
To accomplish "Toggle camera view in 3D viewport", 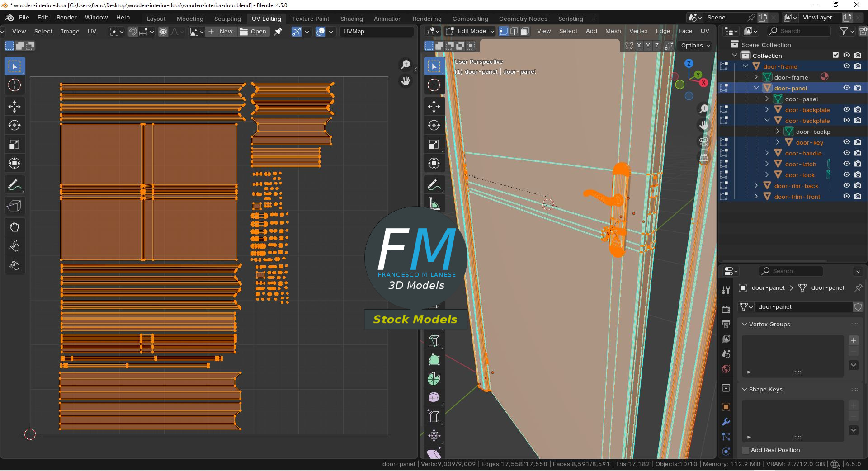I will (704, 141).
